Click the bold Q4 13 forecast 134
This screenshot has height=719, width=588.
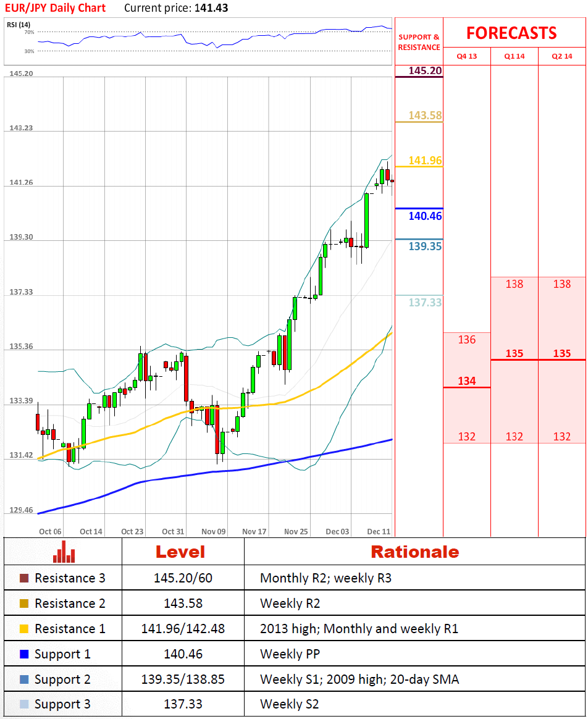(467, 381)
